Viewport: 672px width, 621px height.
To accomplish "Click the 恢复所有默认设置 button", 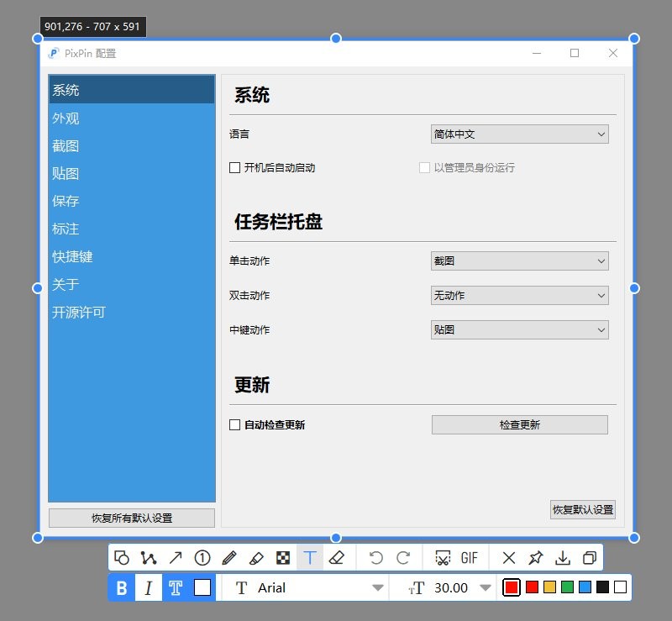I will 131,518.
